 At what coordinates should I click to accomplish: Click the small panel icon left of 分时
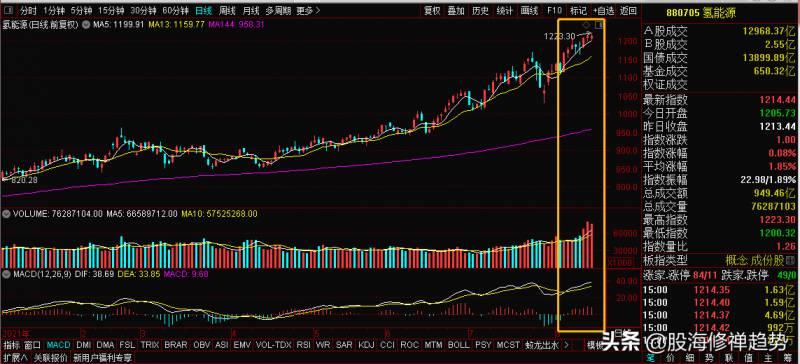[8, 10]
